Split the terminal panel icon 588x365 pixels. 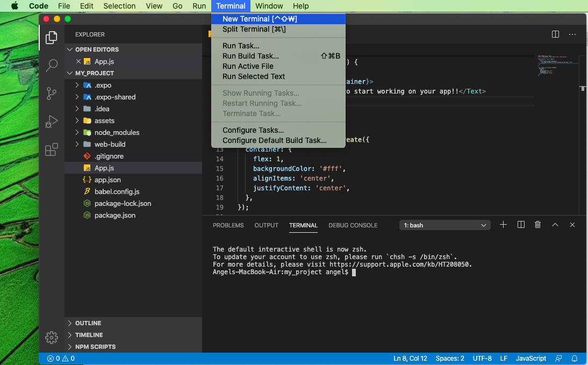pyautogui.click(x=521, y=225)
